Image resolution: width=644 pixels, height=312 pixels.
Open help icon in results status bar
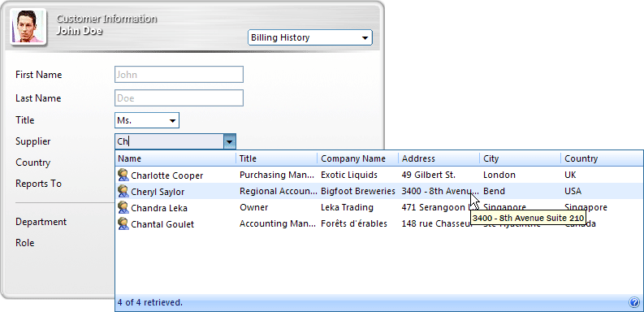(634, 302)
